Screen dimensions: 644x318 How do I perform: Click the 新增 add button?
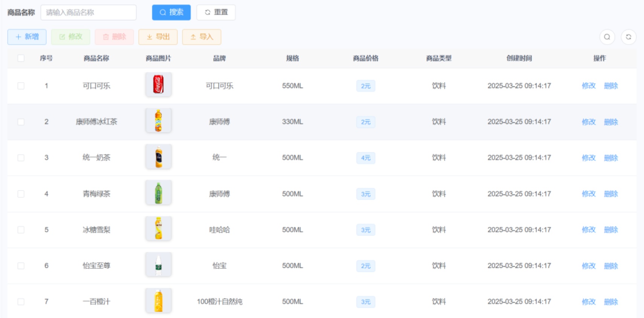pos(27,37)
